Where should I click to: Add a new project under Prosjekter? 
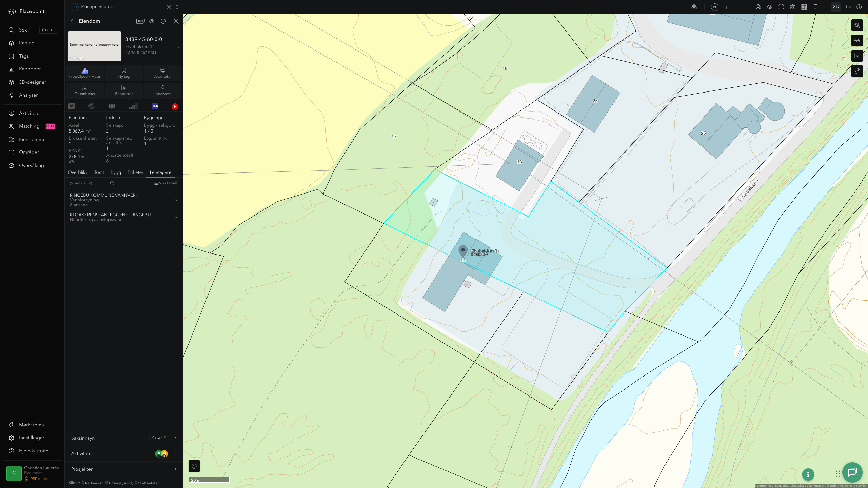tap(175, 469)
